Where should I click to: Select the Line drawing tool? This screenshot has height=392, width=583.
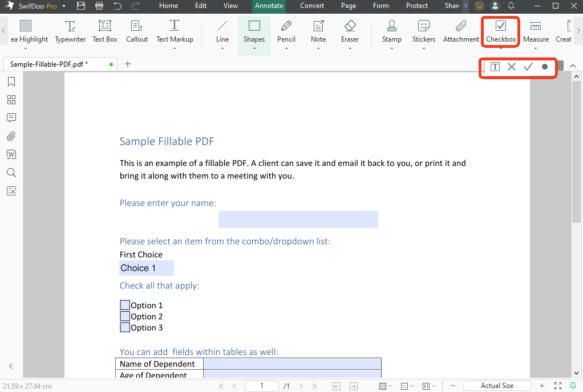coord(222,34)
